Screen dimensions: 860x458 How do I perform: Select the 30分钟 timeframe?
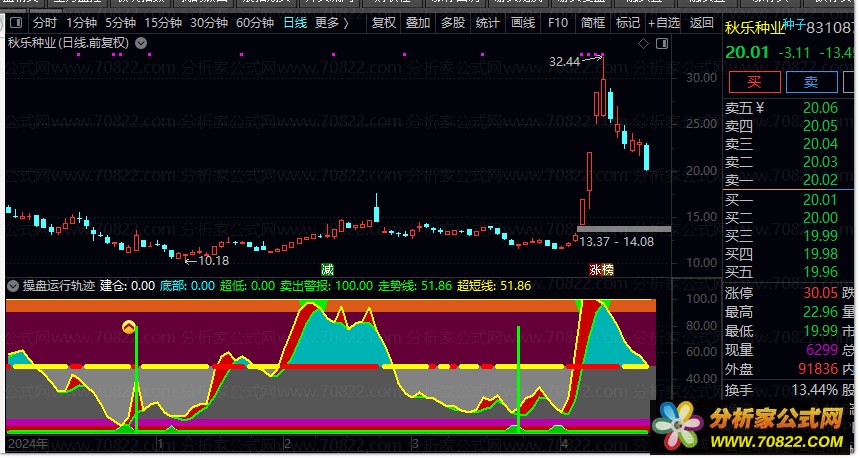point(209,23)
